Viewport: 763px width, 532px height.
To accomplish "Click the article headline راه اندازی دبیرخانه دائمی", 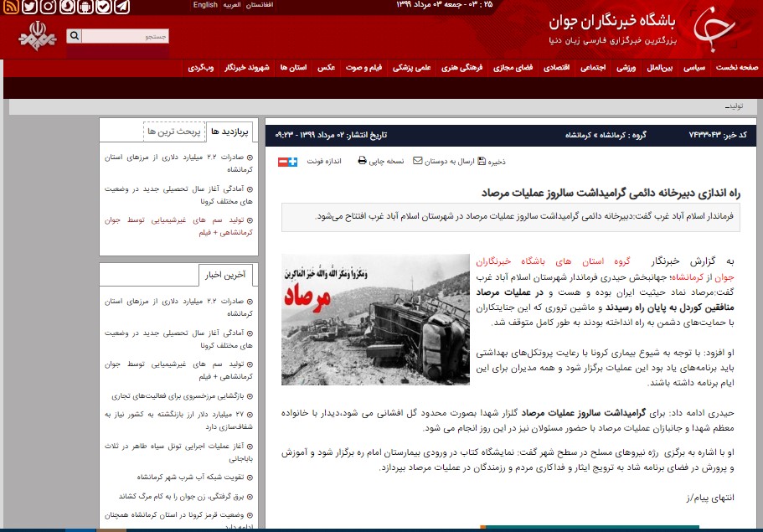I will [x=611, y=194].
